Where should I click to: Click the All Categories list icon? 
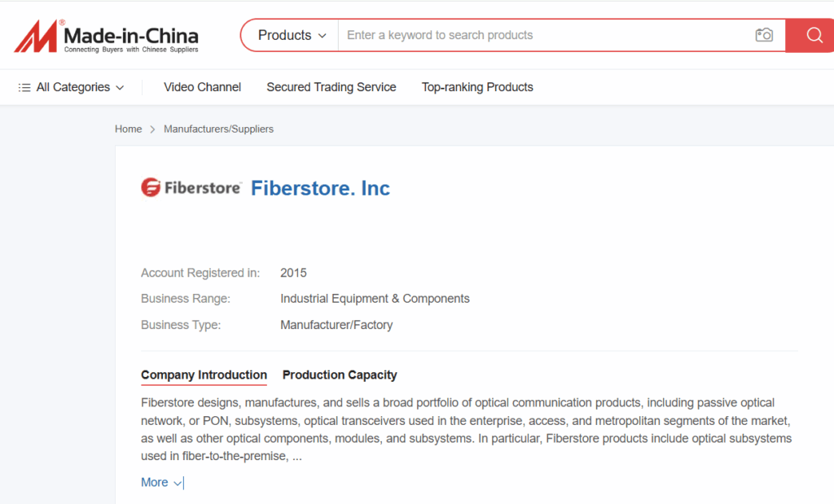[x=24, y=87]
